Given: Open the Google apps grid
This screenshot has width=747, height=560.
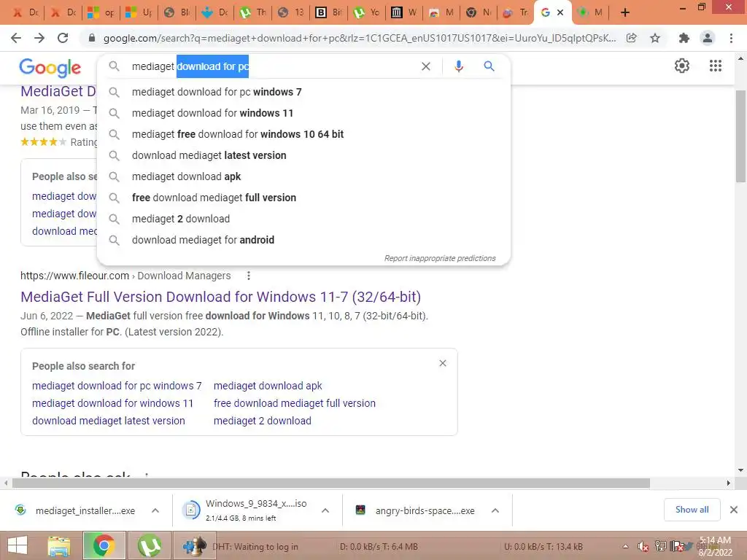Looking at the screenshot, I should click(x=715, y=66).
